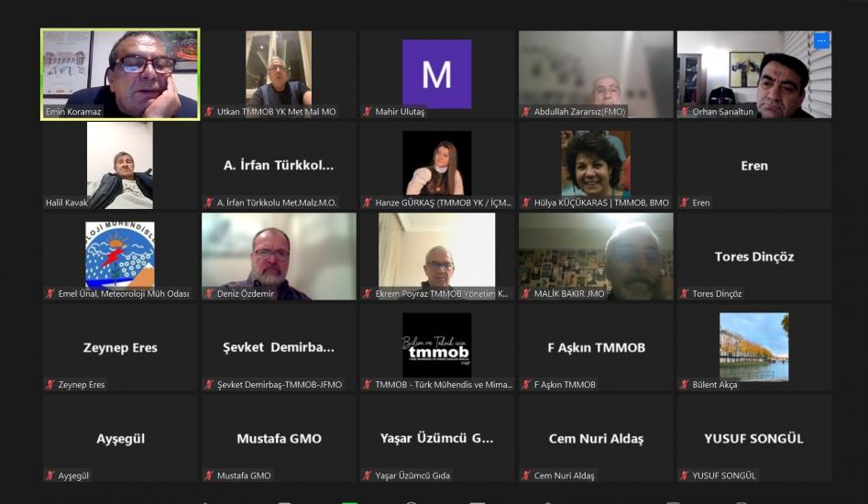Select the purple M avatar of Mahir Ulutaş

coord(437,74)
